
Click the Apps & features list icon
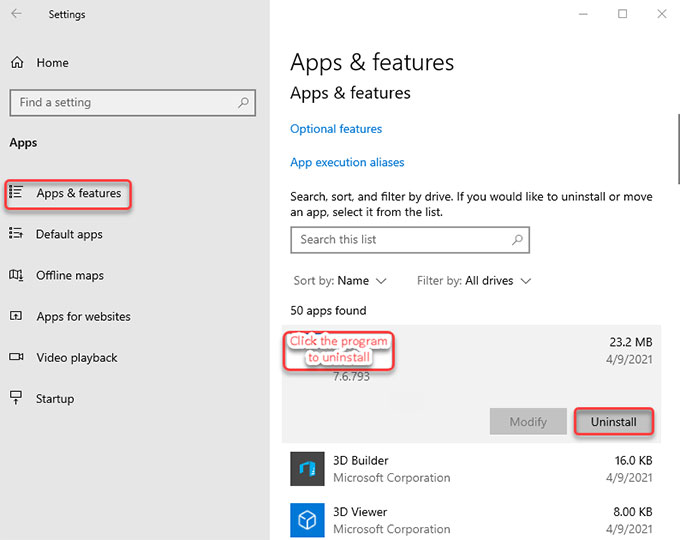(x=16, y=192)
